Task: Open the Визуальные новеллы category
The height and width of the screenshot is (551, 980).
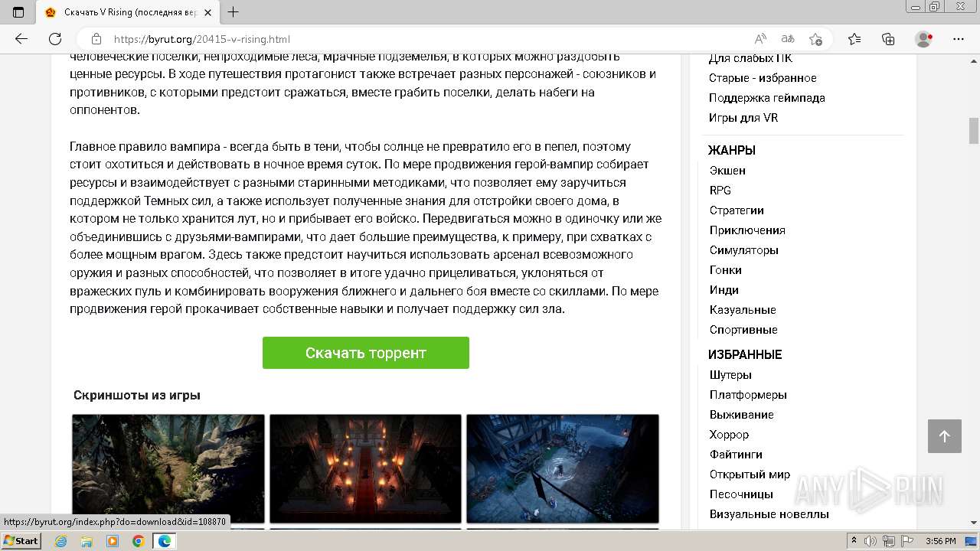Action: (769, 514)
